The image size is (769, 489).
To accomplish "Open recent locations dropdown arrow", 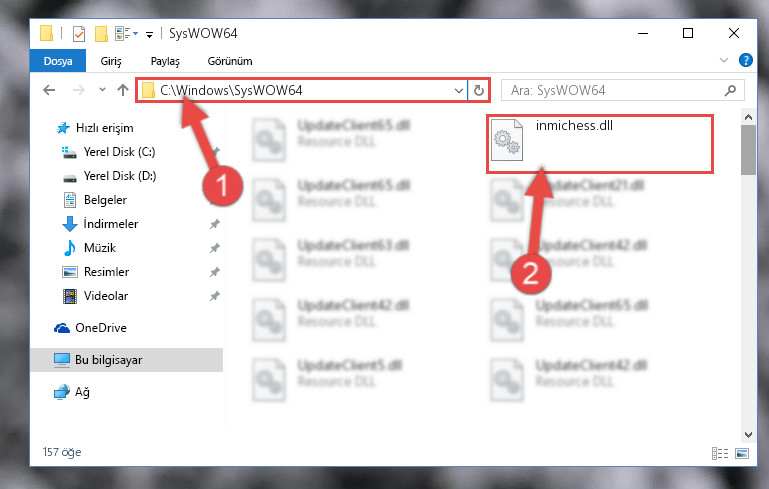I will pos(102,90).
